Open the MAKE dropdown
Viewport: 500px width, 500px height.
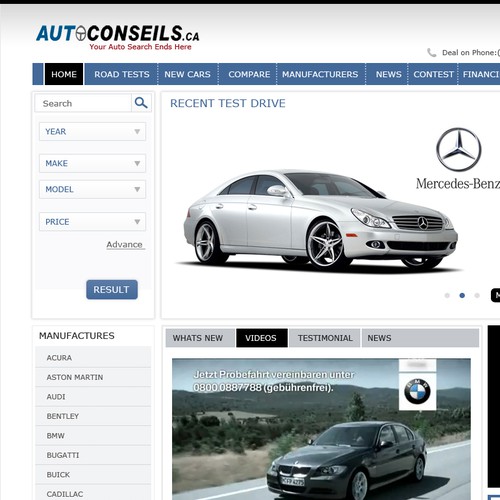pos(92,163)
